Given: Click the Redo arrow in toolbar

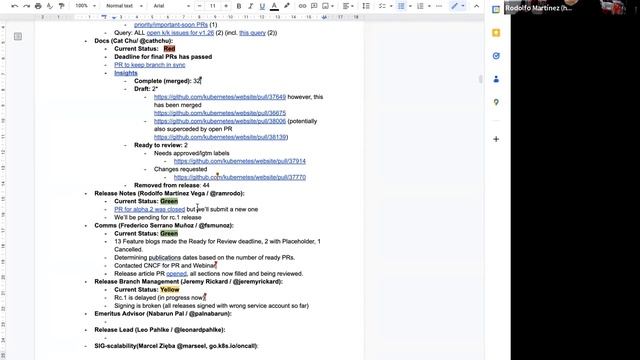Looking at the screenshot, I should tap(26, 6).
